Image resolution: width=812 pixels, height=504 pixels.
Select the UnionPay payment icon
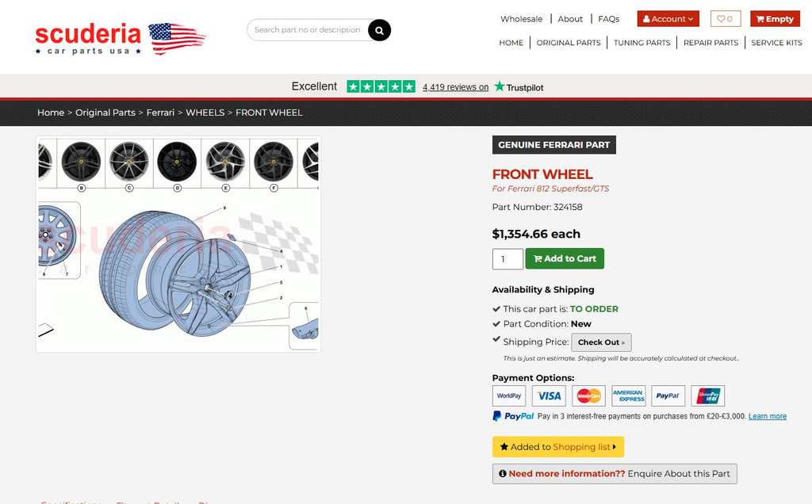pyautogui.click(x=708, y=396)
